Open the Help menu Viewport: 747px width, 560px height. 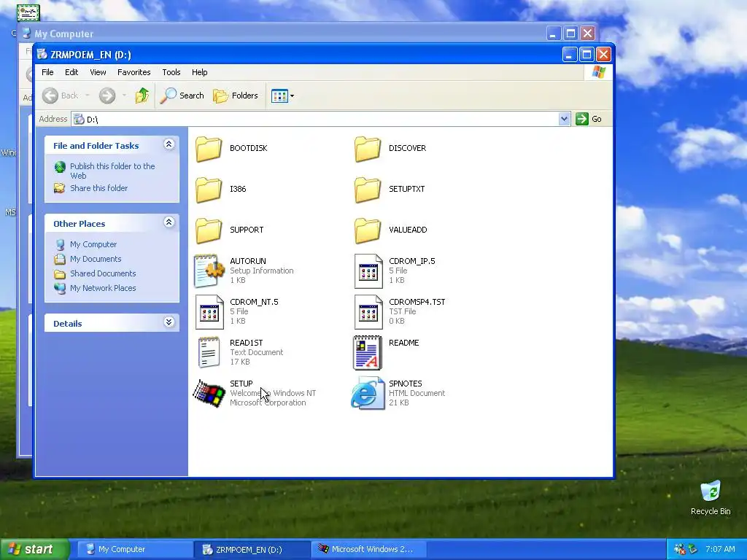pos(200,72)
